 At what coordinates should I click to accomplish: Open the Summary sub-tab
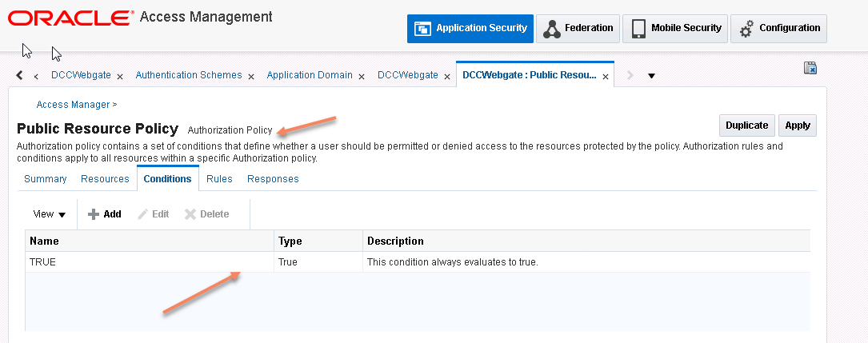[x=46, y=178]
